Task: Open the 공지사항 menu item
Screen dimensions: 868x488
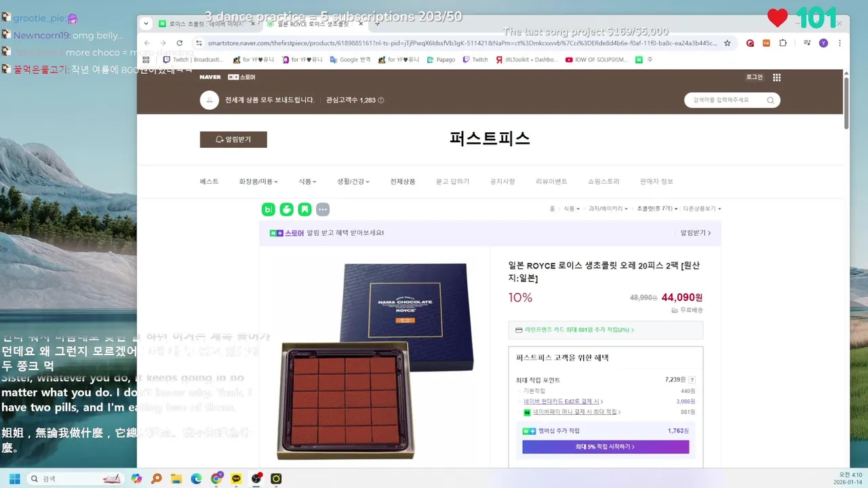Action: (x=502, y=182)
